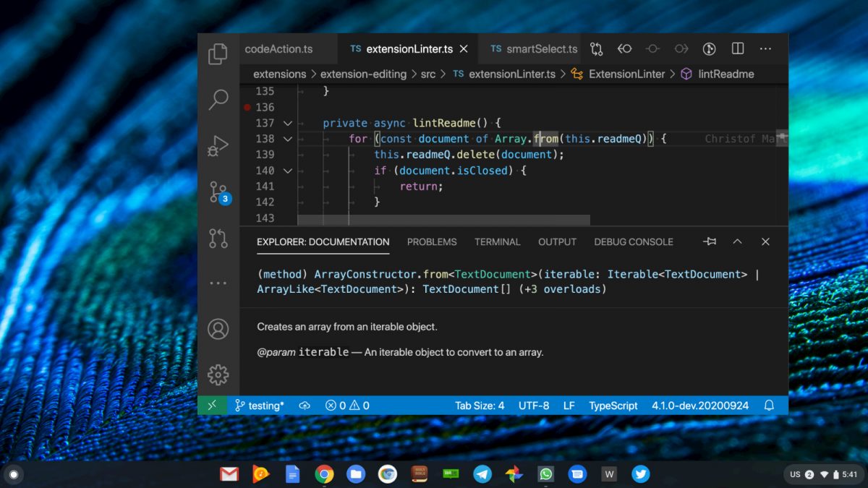Switch to the Problems panel tab
The width and height of the screenshot is (868, 488).
coord(432,242)
